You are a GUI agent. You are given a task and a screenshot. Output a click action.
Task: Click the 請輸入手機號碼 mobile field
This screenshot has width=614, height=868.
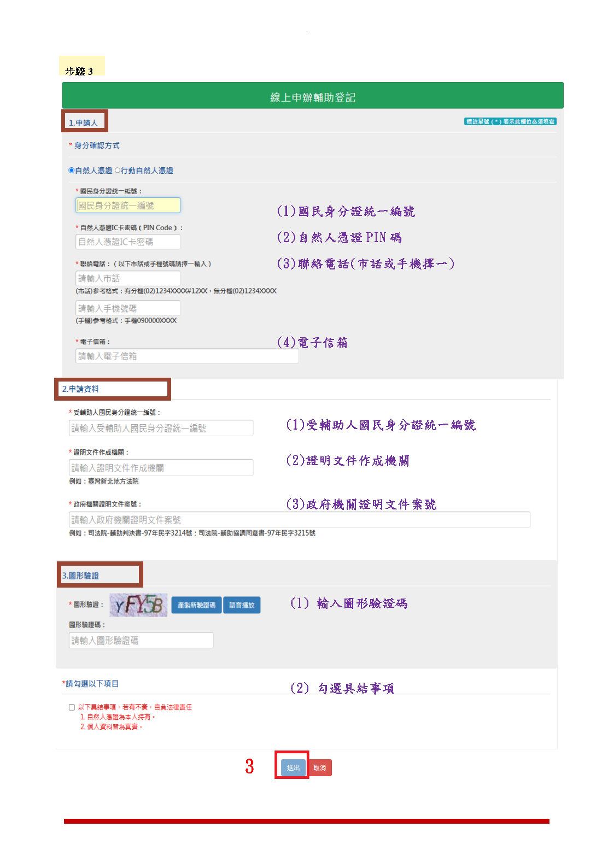(x=128, y=308)
